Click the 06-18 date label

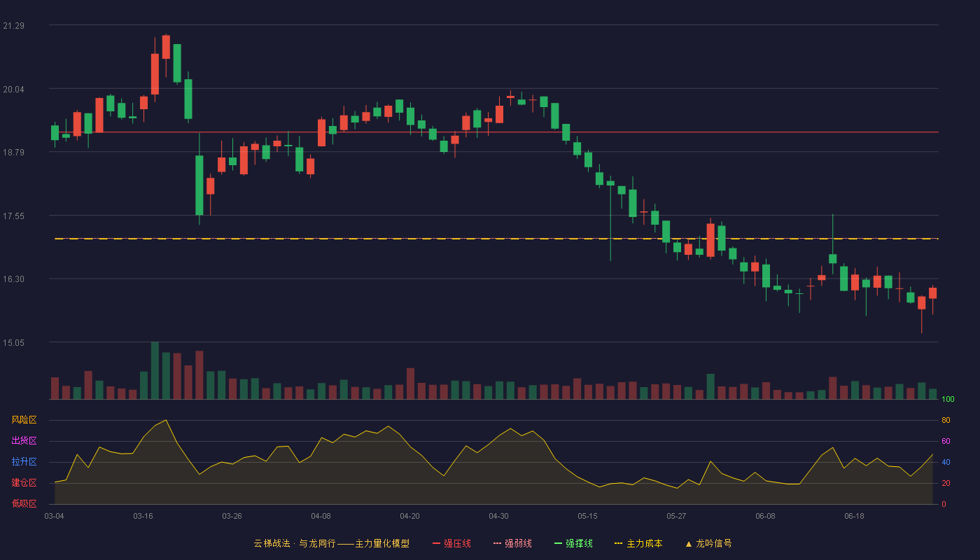pos(854,516)
